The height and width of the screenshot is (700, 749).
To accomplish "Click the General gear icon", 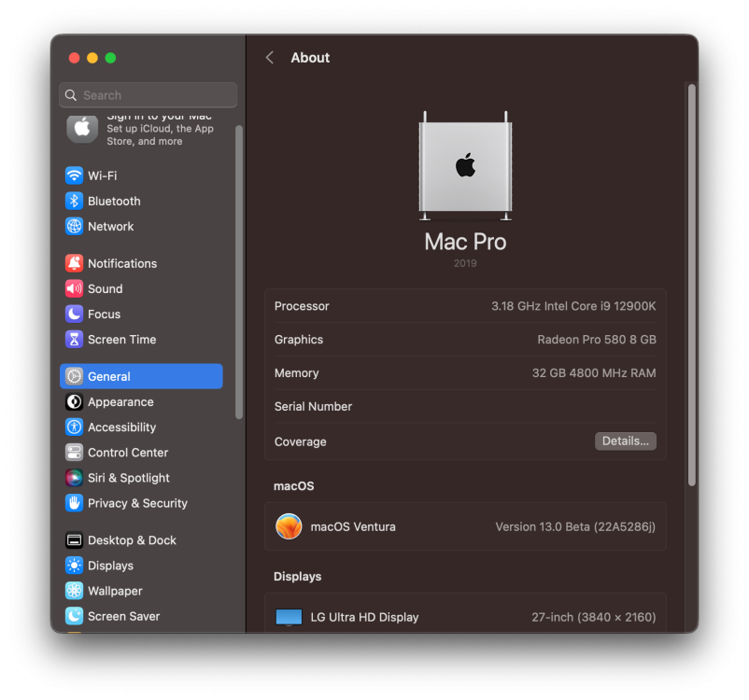I will tap(74, 377).
